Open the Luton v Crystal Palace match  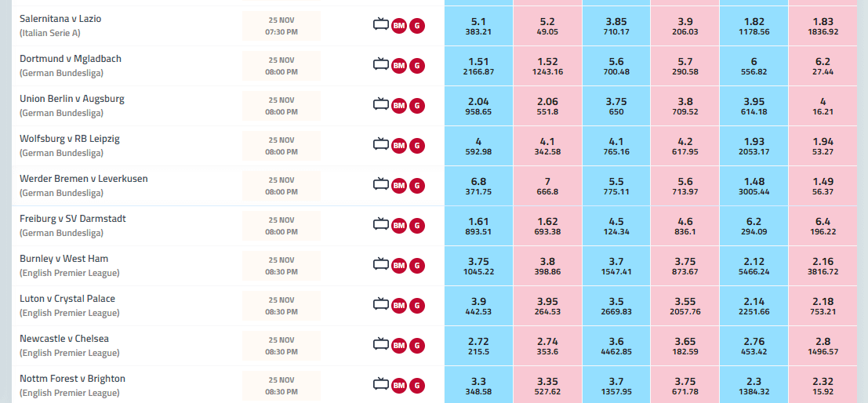click(67, 299)
